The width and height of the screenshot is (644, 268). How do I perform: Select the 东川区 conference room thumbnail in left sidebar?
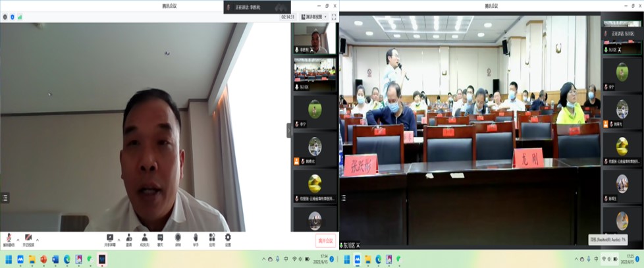pos(315,74)
